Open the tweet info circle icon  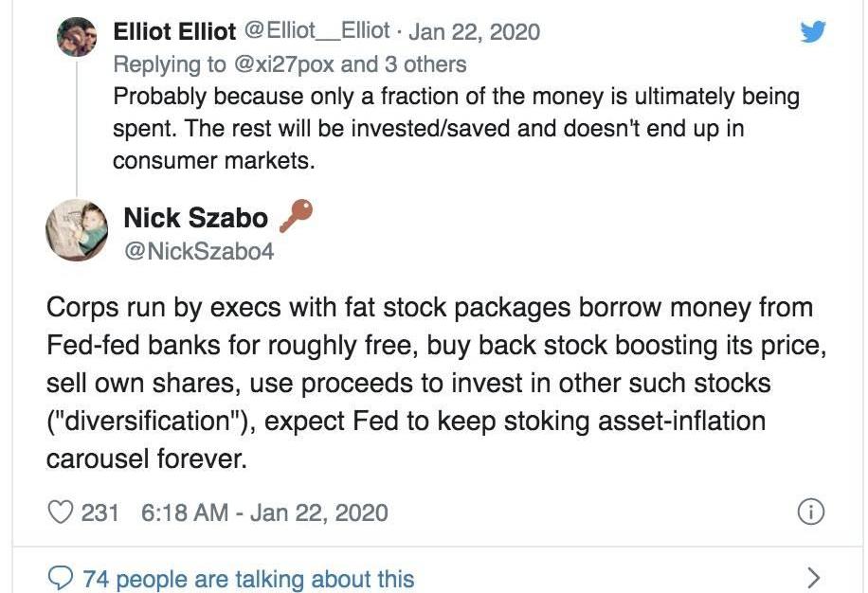[x=809, y=512]
